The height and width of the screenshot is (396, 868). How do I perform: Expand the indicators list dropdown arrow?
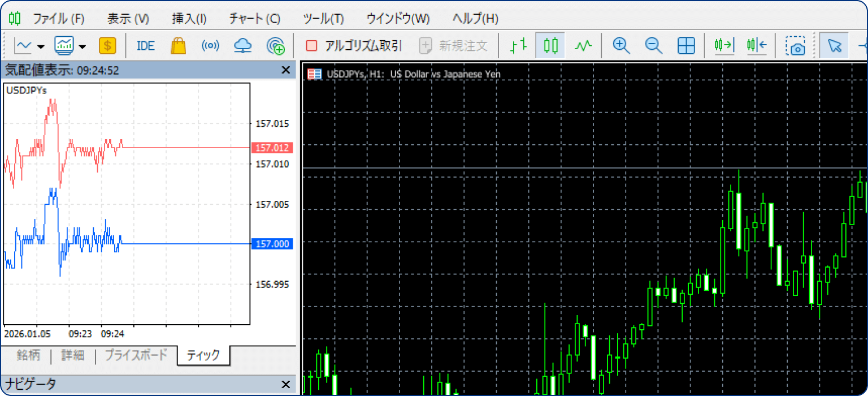(x=83, y=46)
